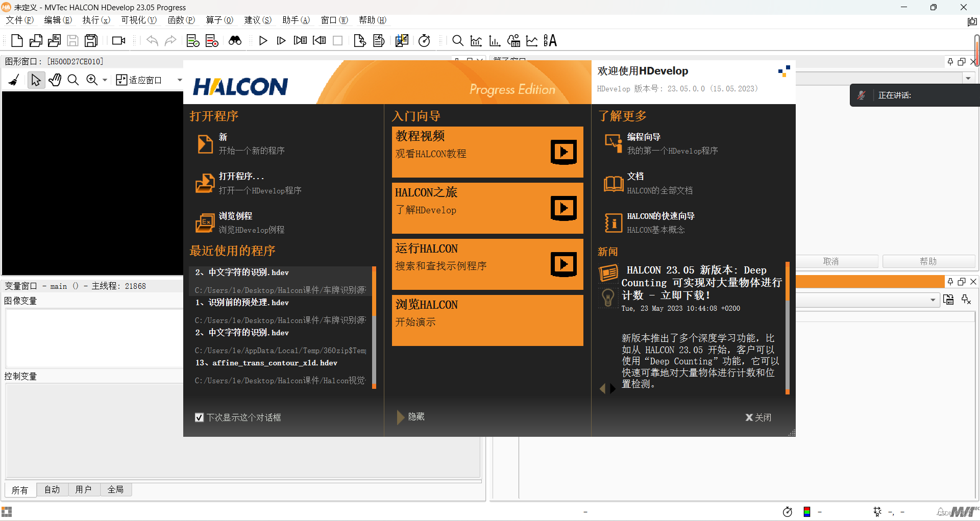This screenshot has height=521, width=980.
Task: Click the step out toolbar icon
Action: point(319,40)
